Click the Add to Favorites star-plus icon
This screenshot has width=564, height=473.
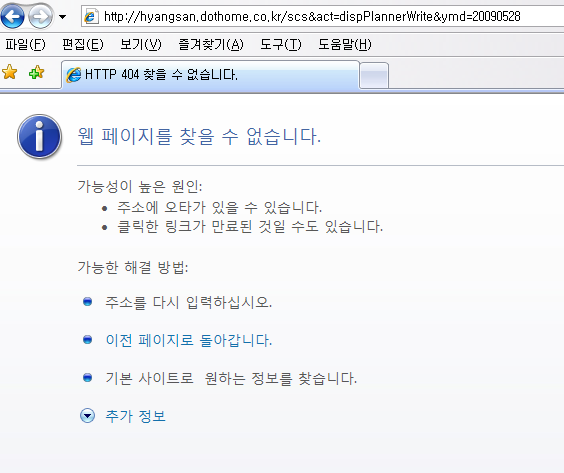pyautogui.click(x=37, y=72)
